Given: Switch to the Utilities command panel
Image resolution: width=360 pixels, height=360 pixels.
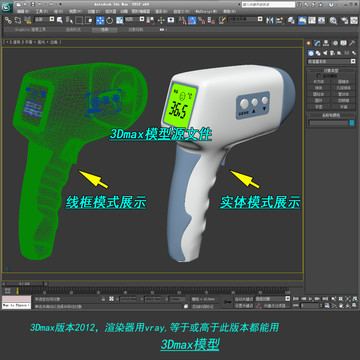Looking at the screenshot, I should point(352,43).
